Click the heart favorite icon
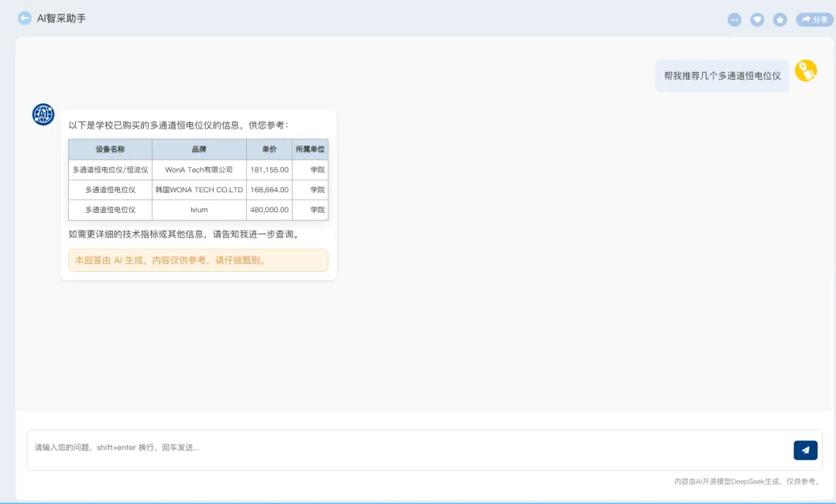836x504 pixels. pos(757,19)
